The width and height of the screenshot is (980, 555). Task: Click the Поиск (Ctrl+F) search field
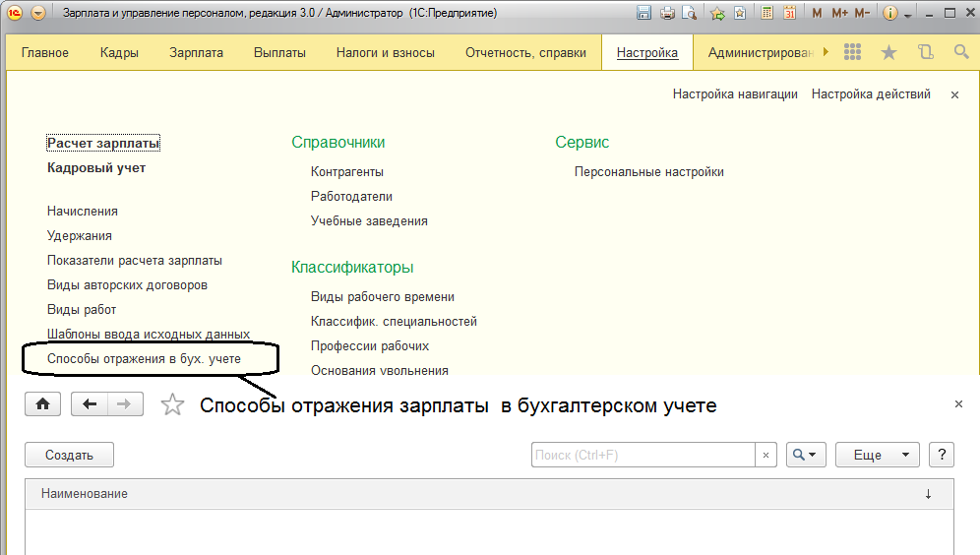pyautogui.click(x=643, y=455)
